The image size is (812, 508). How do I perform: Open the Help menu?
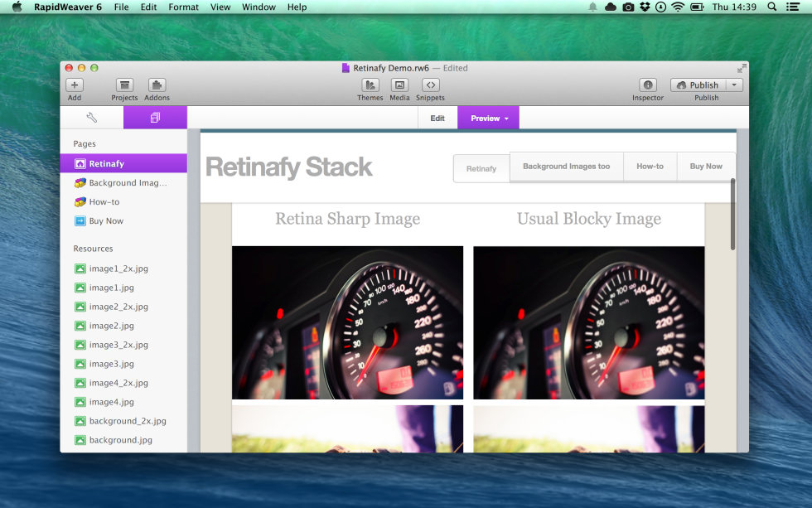(x=297, y=7)
